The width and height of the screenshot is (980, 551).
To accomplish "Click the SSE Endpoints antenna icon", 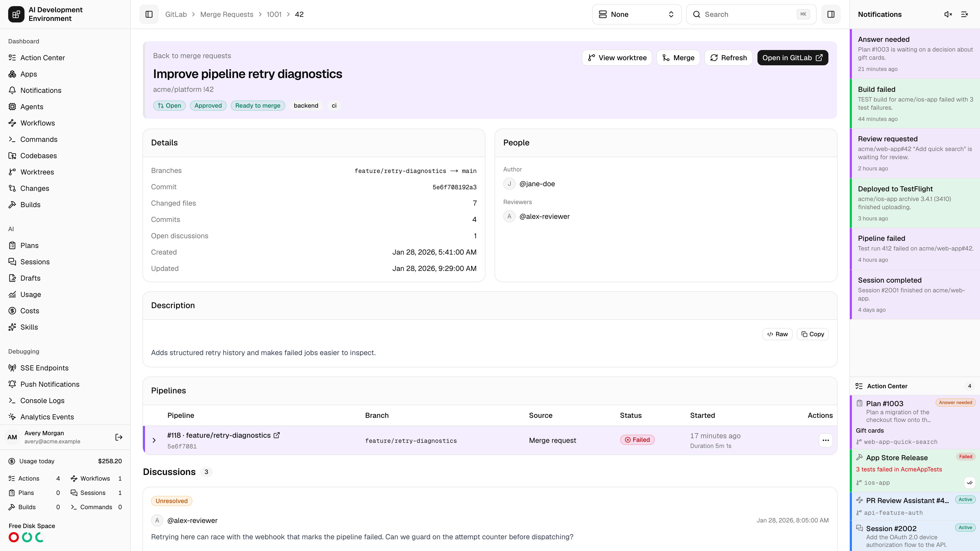I will (x=12, y=368).
